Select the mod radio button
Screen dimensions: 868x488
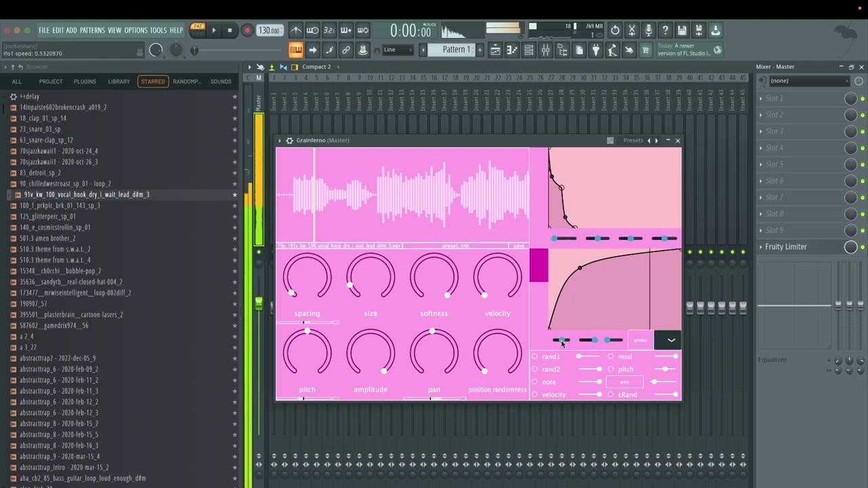[x=610, y=357]
